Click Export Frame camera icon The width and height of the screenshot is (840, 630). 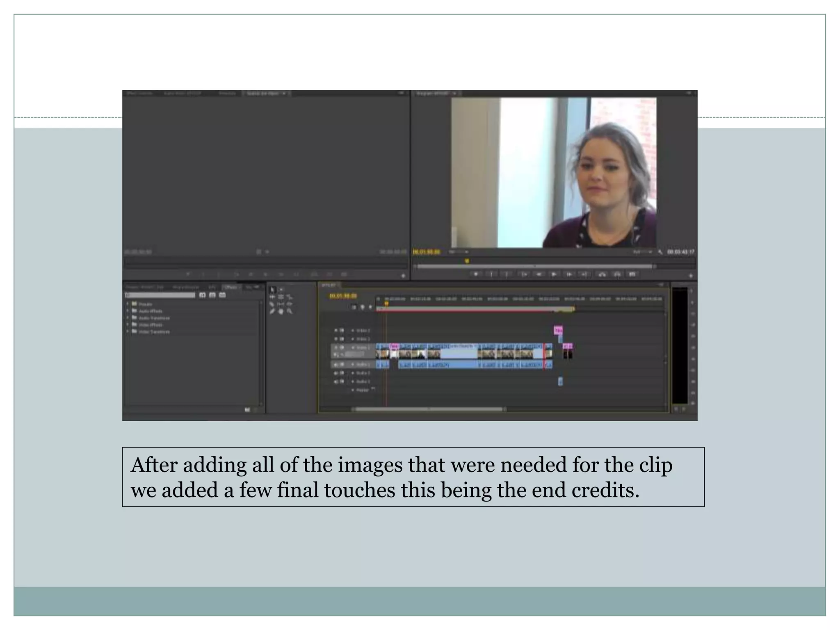(x=632, y=274)
